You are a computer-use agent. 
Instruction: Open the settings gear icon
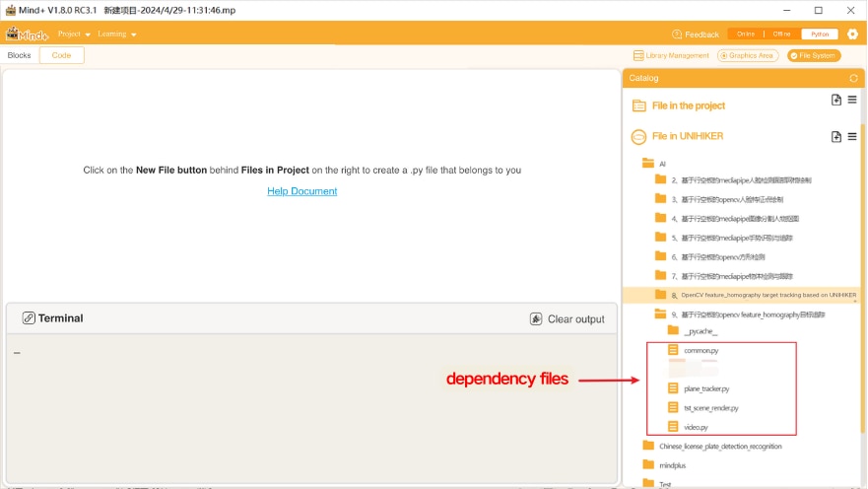coord(852,34)
